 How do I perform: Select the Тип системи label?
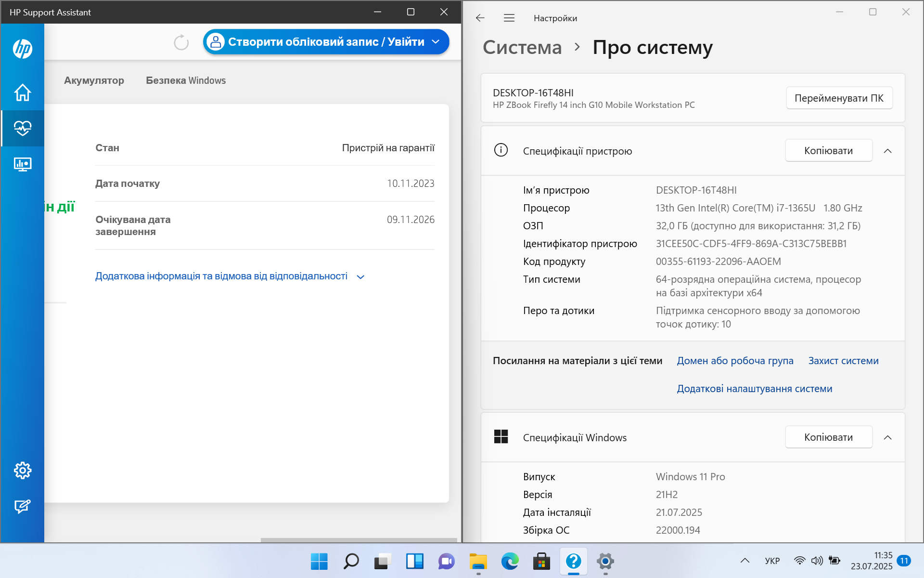pyautogui.click(x=552, y=279)
